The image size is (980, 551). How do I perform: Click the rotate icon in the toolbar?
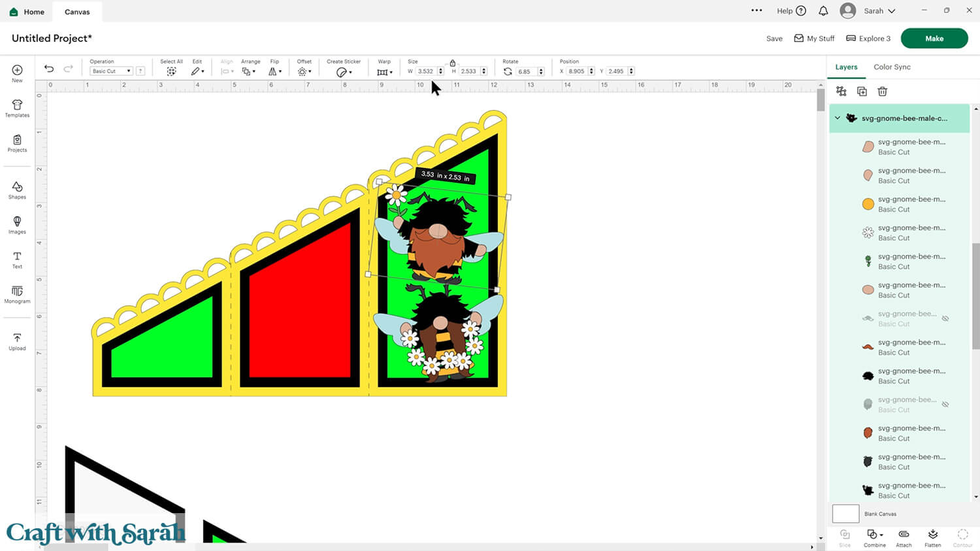(508, 71)
